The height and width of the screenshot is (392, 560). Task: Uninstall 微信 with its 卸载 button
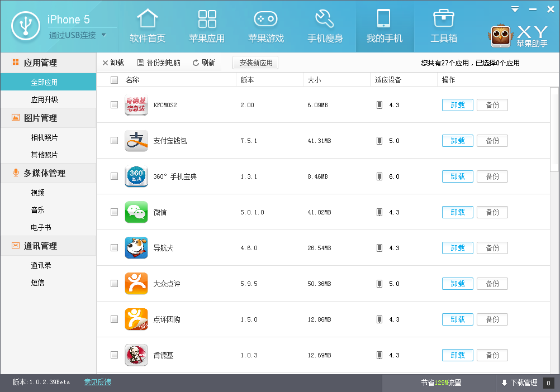458,212
